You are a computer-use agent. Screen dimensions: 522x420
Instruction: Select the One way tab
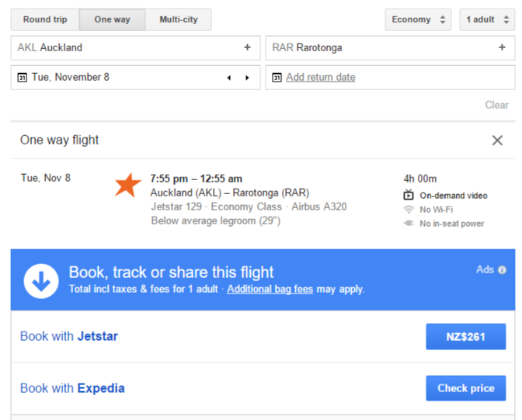tap(112, 19)
